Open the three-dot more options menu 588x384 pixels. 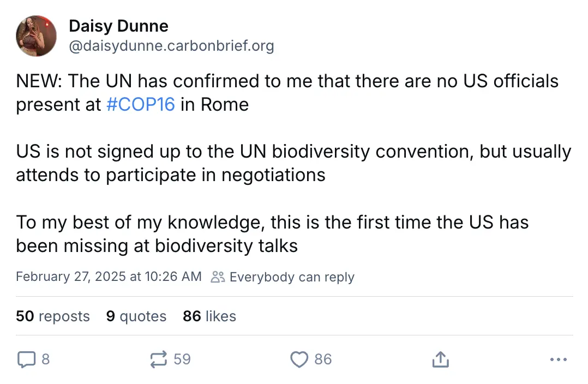click(x=558, y=359)
